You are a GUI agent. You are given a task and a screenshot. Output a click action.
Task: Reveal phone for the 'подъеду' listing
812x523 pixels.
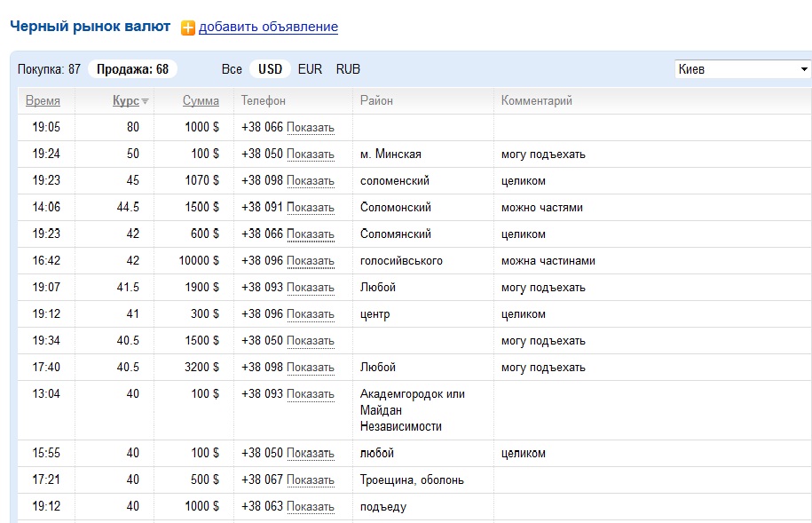point(311,507)
